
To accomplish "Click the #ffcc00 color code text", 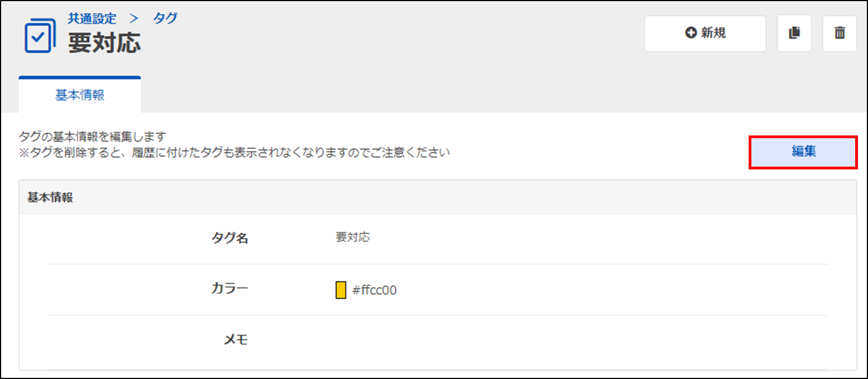I will [x=375, y=290].
